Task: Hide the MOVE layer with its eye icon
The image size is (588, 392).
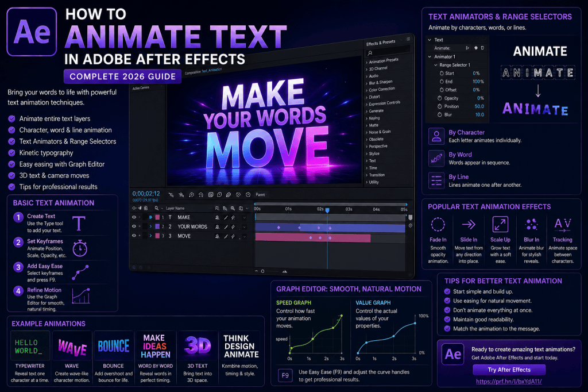Action: tap(134, 236)
